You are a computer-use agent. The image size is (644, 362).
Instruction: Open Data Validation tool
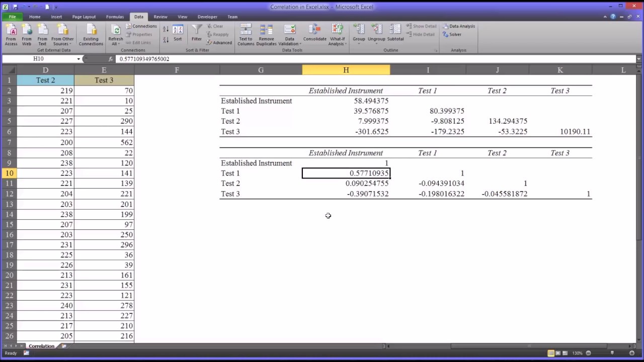290,35
